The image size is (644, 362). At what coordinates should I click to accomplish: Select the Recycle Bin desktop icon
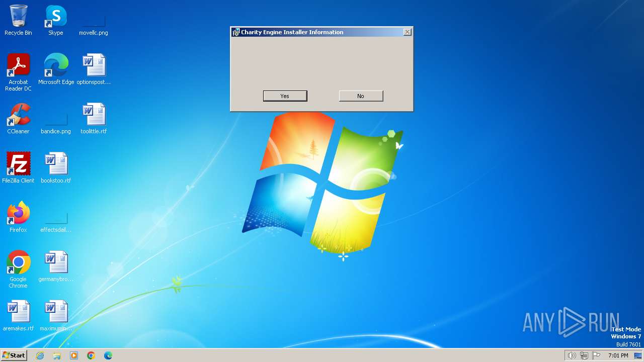point(18,20)
